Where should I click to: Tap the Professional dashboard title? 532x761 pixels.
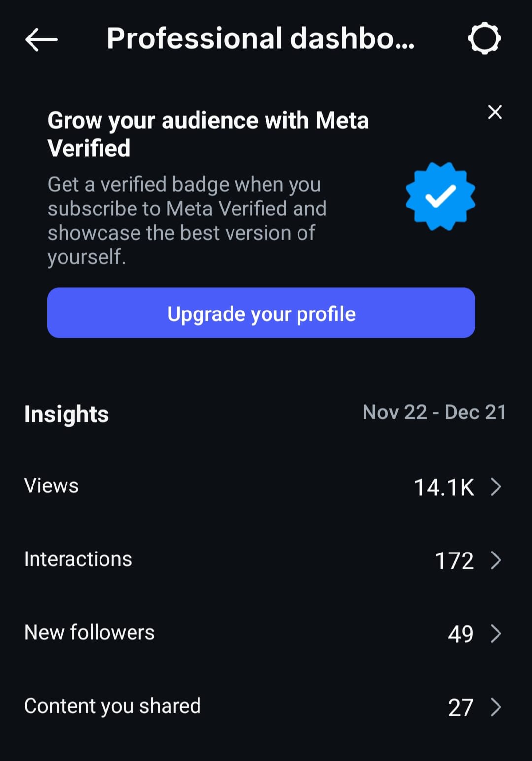click(261, 39)
